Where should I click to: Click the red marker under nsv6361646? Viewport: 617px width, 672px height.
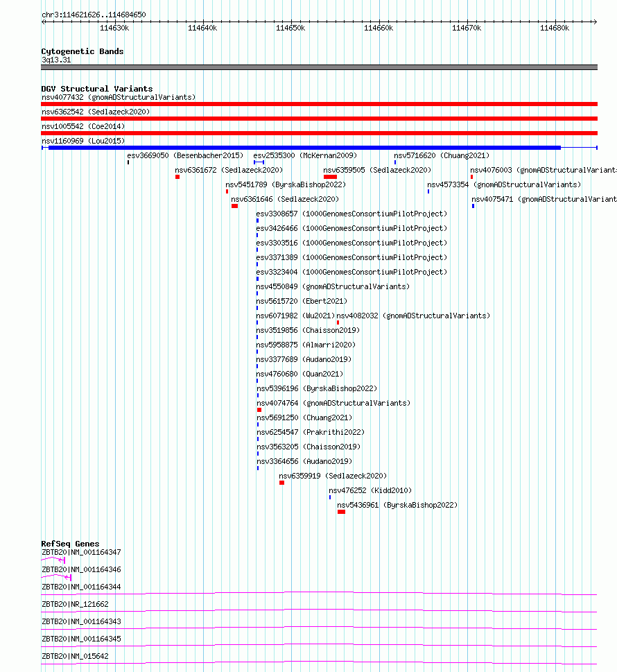coord(235,206)
